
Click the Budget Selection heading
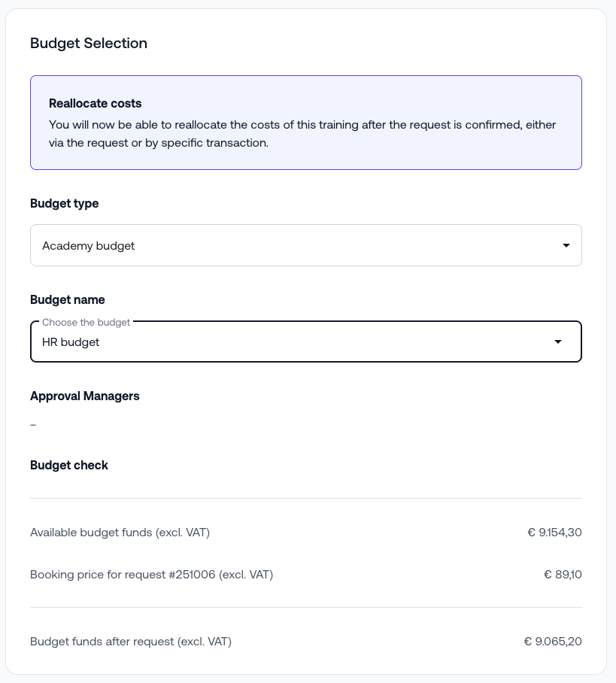click(89, 43)
